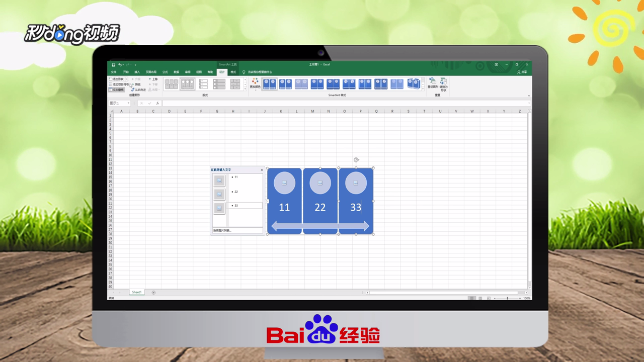Click the 添加形状 add shape button

coord(116,79)
